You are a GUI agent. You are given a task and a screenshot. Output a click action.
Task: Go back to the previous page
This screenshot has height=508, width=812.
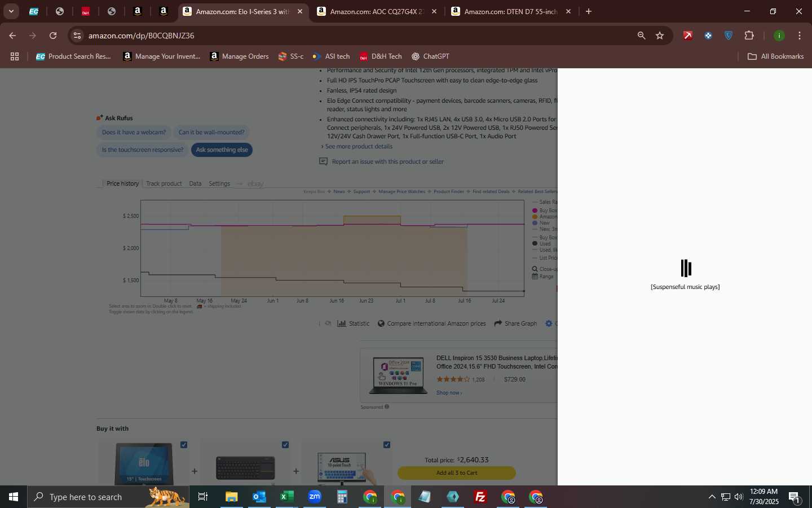point(12,36)
